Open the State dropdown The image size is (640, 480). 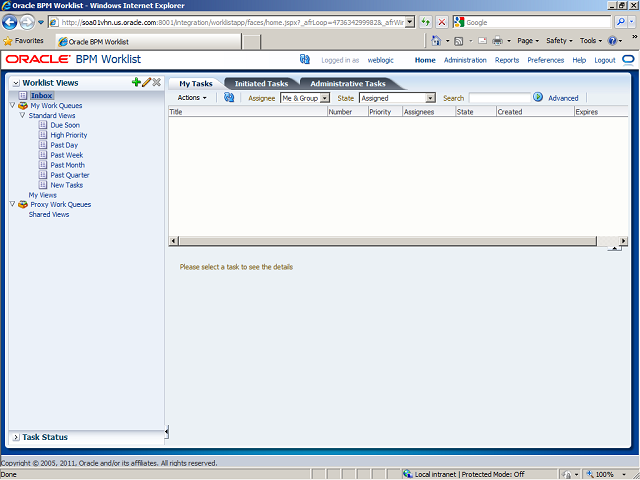[x=431, y=98]
